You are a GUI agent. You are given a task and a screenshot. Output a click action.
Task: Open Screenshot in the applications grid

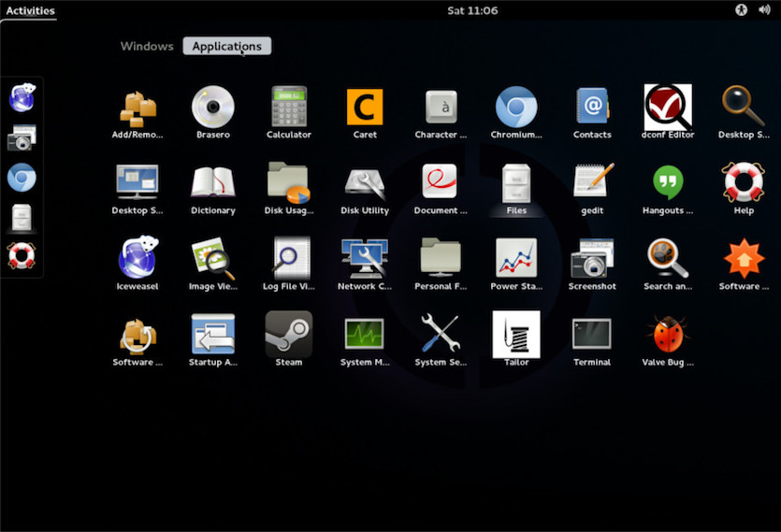592,264
